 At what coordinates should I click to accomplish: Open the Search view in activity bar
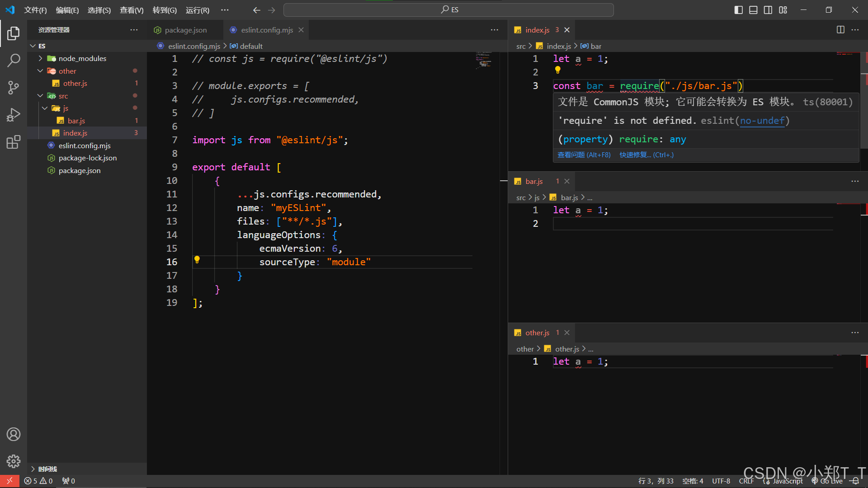[14, 60]
